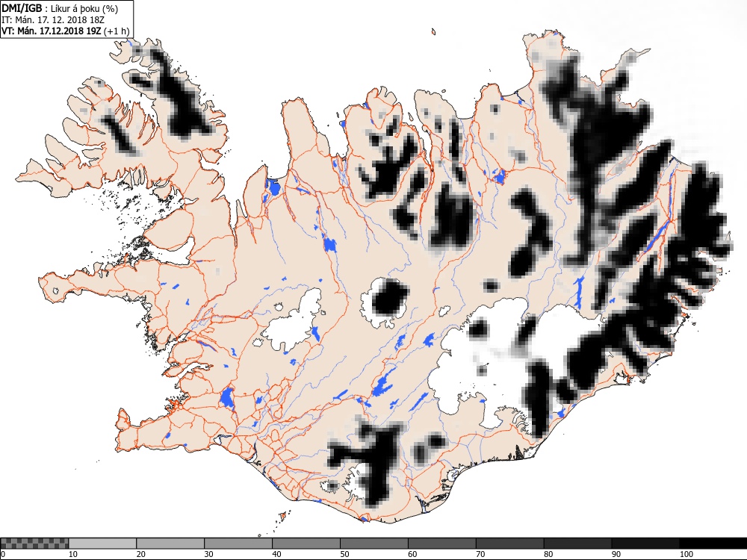Click the "50" scale label
This screenshot has height=560, width=747.
click(344, 554)
